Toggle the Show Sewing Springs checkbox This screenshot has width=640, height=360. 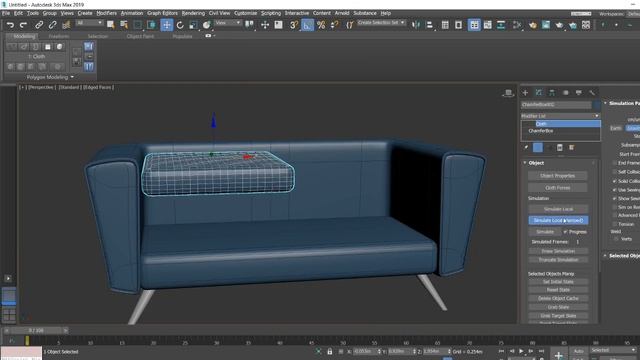click(x=615, y=198)
